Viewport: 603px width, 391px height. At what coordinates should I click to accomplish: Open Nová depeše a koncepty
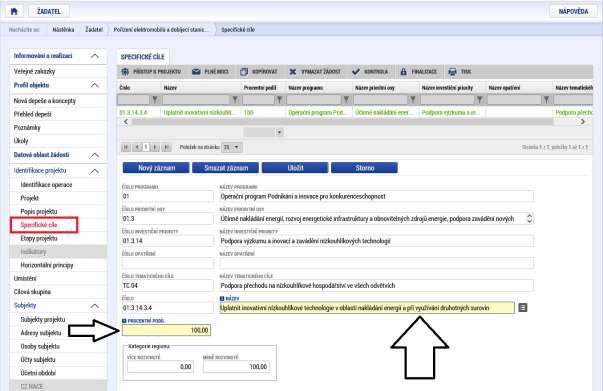pos(45,101)
